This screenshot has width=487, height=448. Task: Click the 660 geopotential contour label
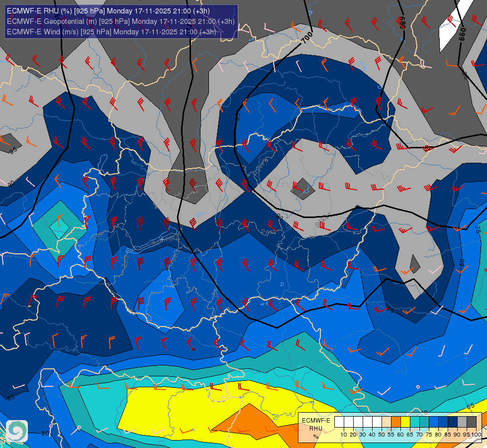(x=462, y=34)
